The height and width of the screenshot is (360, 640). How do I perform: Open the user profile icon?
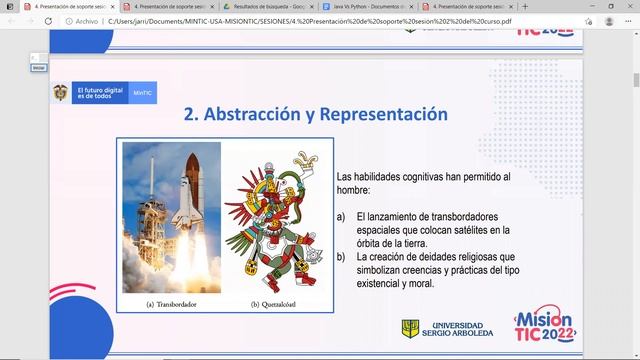[x=609, y=22]
